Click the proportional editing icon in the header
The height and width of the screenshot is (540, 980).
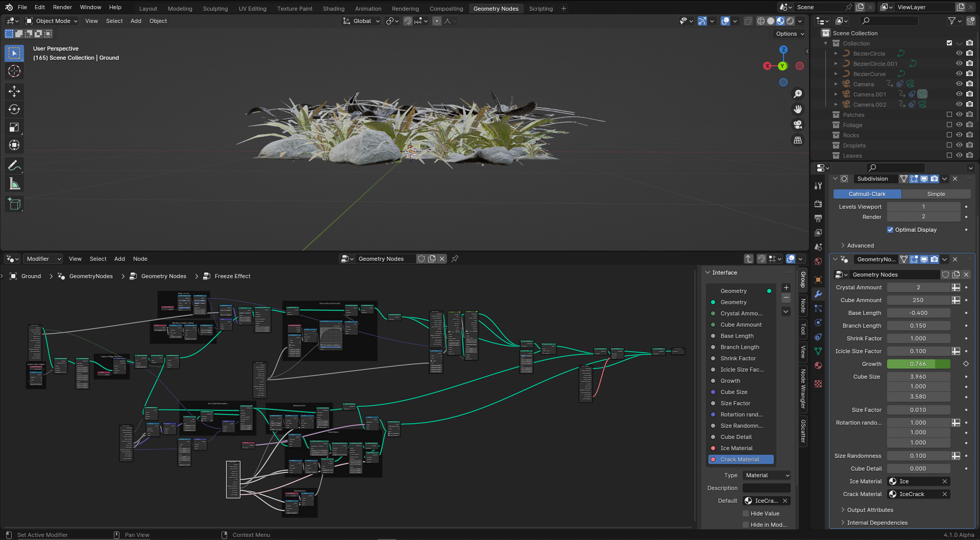437,21
